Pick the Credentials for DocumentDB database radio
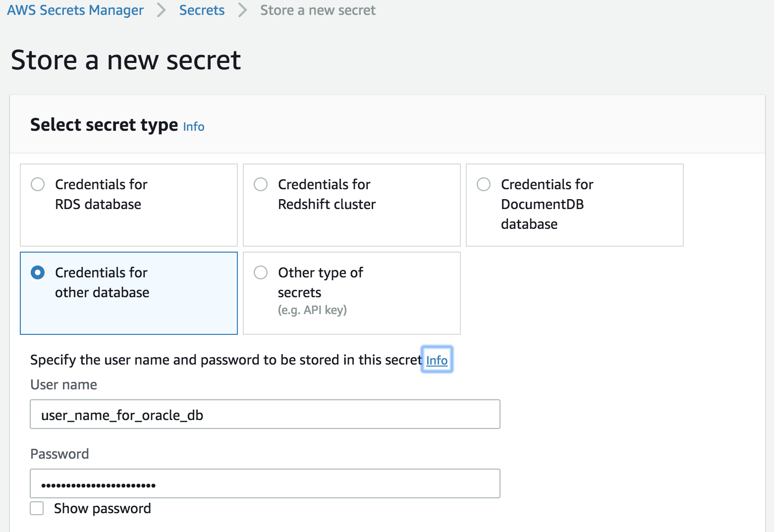Viewport: 774px width, 532px height. click(x=484, y=185)
